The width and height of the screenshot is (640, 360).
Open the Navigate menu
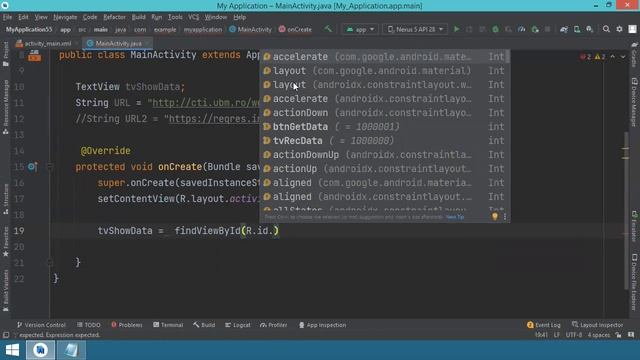click(x=65, y=17)
